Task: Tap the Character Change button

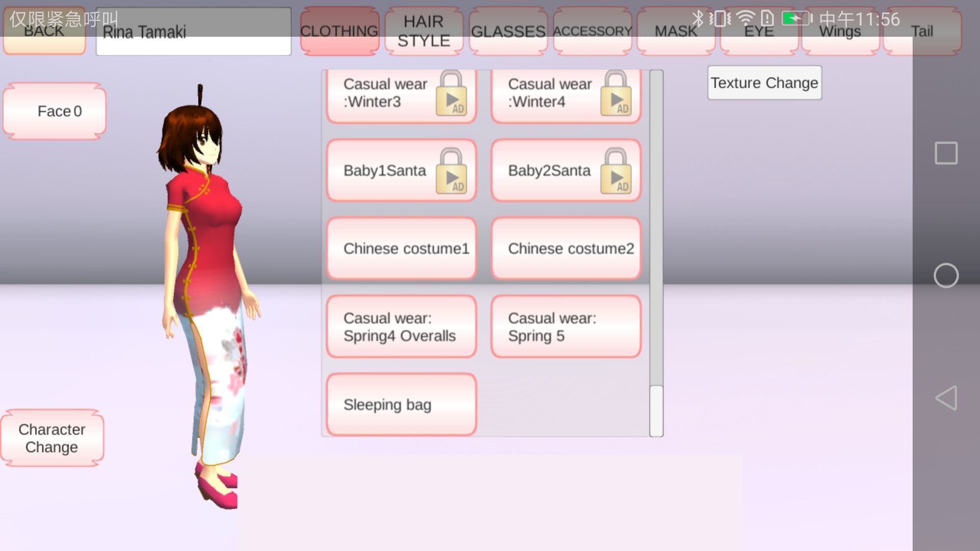Action: 52,438
